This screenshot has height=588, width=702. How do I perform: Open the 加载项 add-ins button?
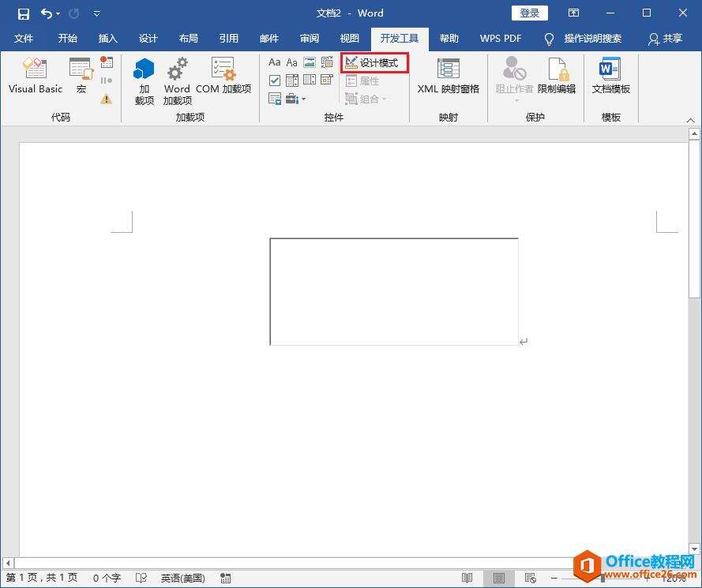pos(145,81)
